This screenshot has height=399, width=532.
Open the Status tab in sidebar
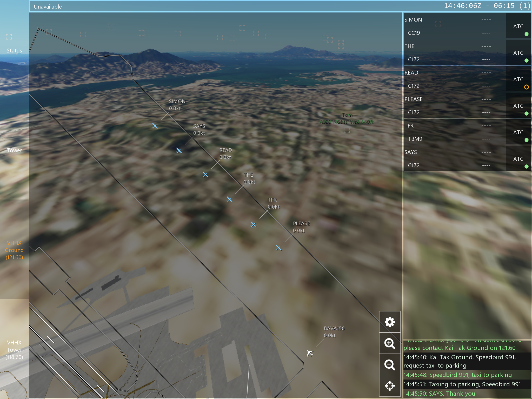click(x=14, y=50)
